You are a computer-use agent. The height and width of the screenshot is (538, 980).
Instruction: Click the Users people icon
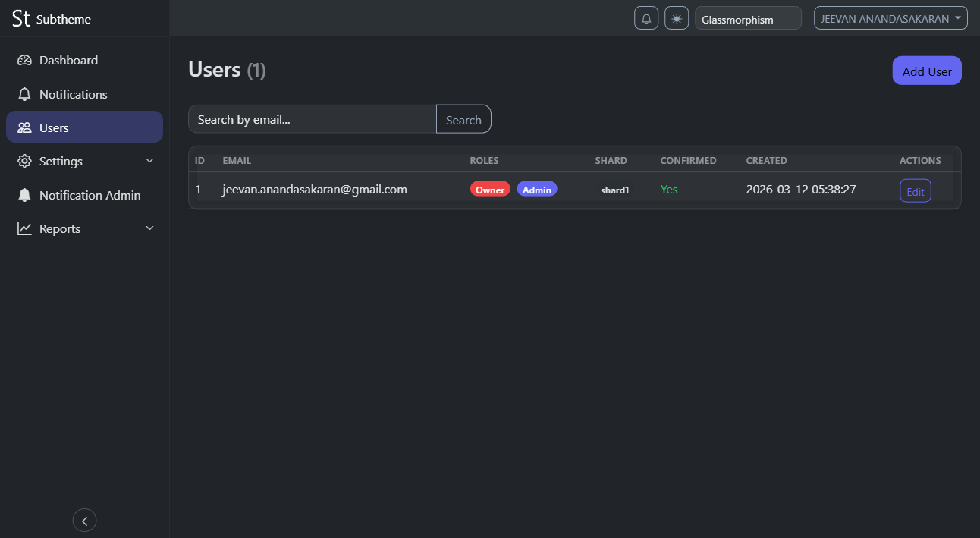click(25, 127)
